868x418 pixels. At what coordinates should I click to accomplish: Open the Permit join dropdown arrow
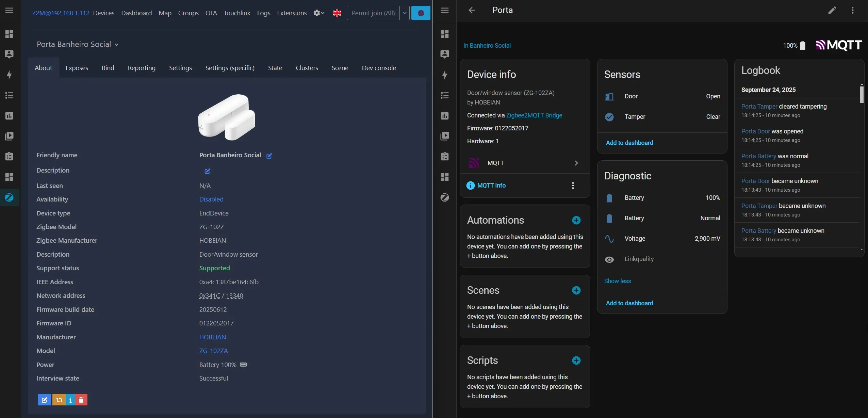pyautogui.click(x=404, y=13)
